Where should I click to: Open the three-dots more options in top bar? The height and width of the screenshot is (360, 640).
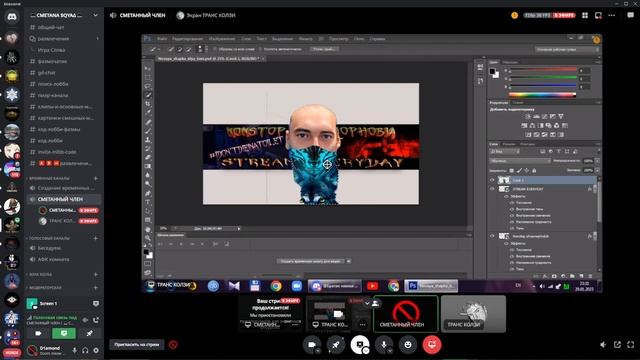[611, 15]
